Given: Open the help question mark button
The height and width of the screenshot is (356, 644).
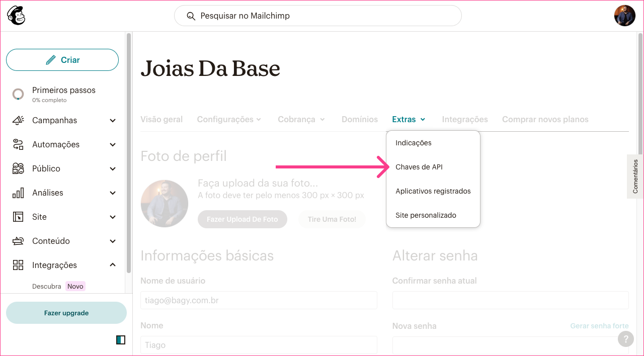Looking at the screenshot, I should click(x=625, y=338).
